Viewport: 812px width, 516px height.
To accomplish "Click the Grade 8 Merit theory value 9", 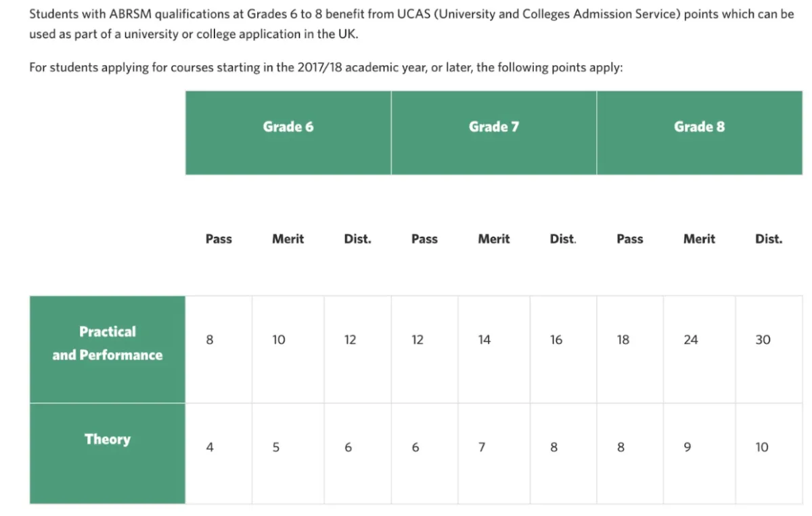I will pos(687,447).
